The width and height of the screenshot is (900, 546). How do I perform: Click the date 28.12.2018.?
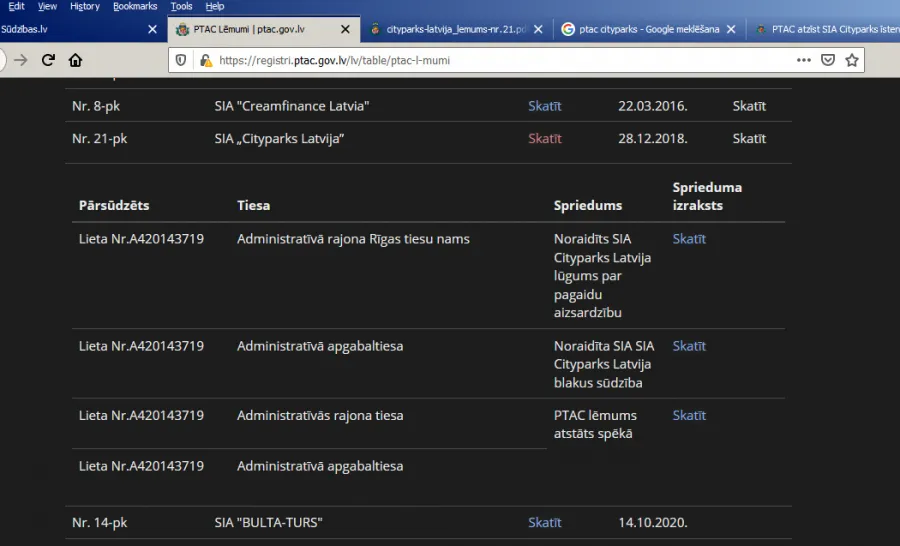tap(653, 139)
